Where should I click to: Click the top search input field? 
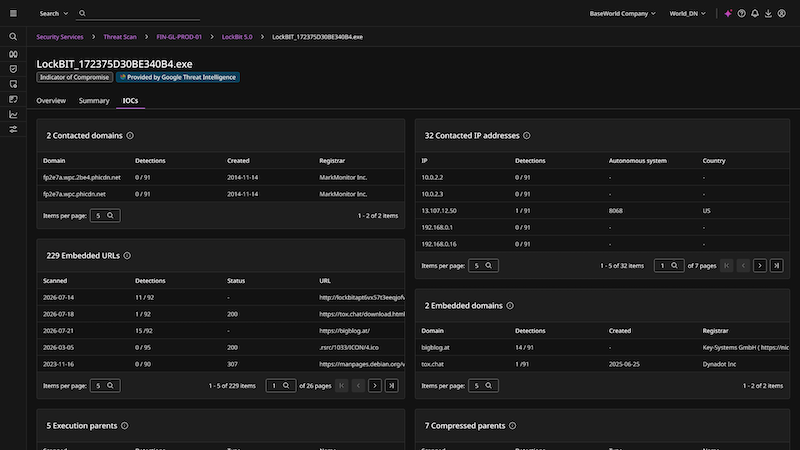138,13
